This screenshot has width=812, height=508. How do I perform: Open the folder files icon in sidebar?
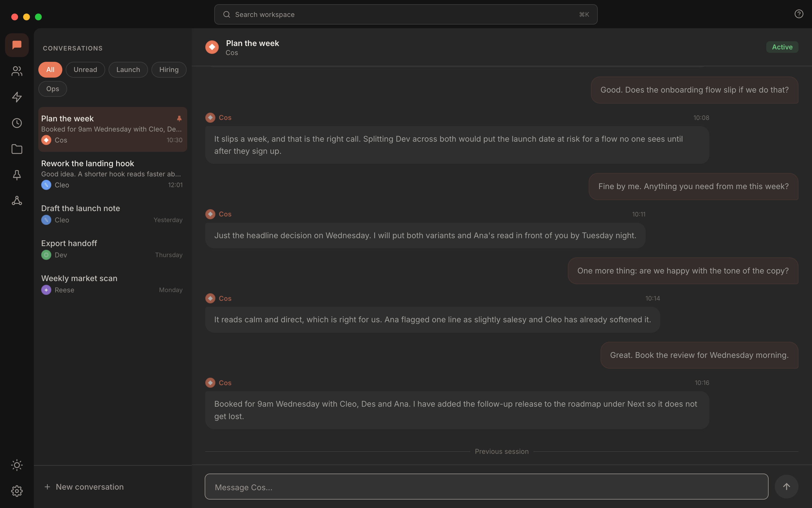[17, 149]
